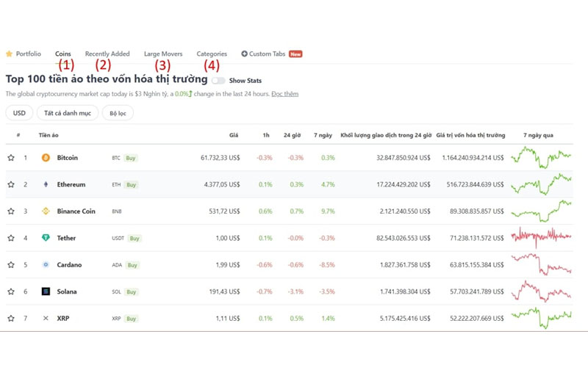The width and height of the screenshot is (588, 370).
Task: Sort by Khối lượng giao dịch column
Action: 386,135
